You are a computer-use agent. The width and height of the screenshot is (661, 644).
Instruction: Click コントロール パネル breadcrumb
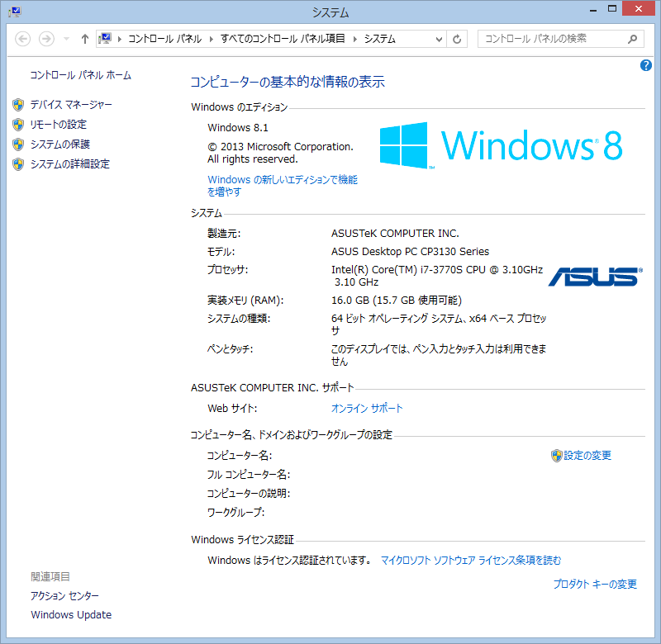coord(164,39)
